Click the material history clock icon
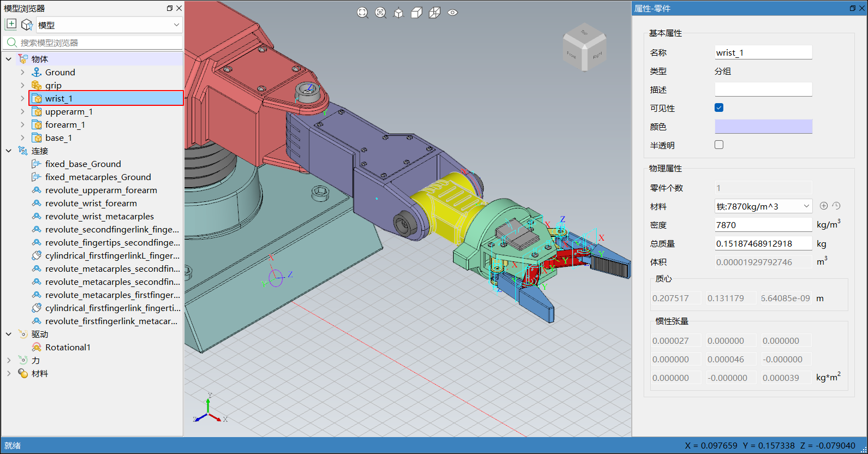 click(x=836, y=206)
